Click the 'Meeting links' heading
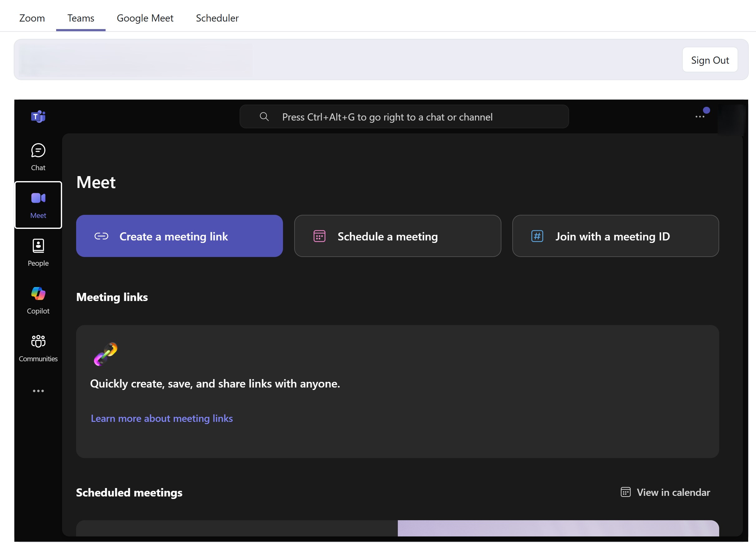Screen dimensions: 756x543 tap(112, 297)
